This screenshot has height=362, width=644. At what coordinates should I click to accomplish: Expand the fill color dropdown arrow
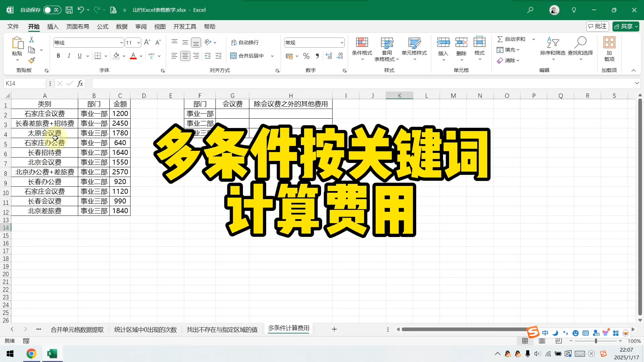[x=123, y=56]
